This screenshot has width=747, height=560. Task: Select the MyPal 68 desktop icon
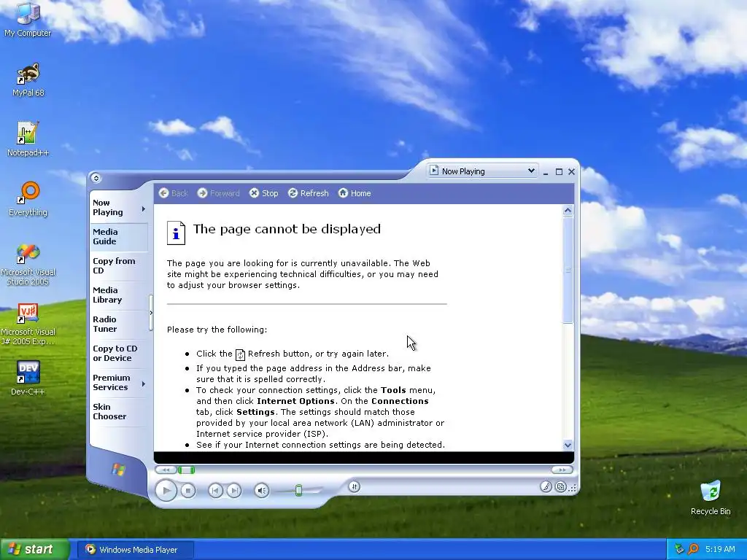[28, 80]
